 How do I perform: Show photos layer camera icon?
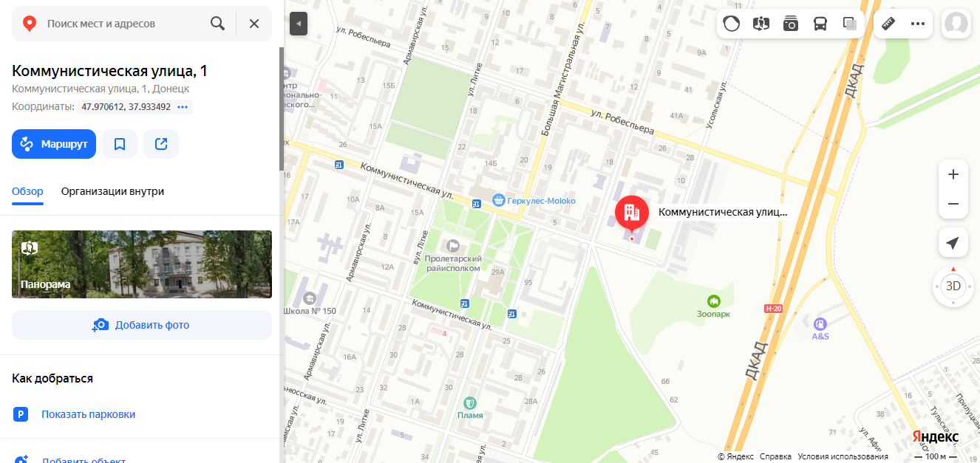791,24
